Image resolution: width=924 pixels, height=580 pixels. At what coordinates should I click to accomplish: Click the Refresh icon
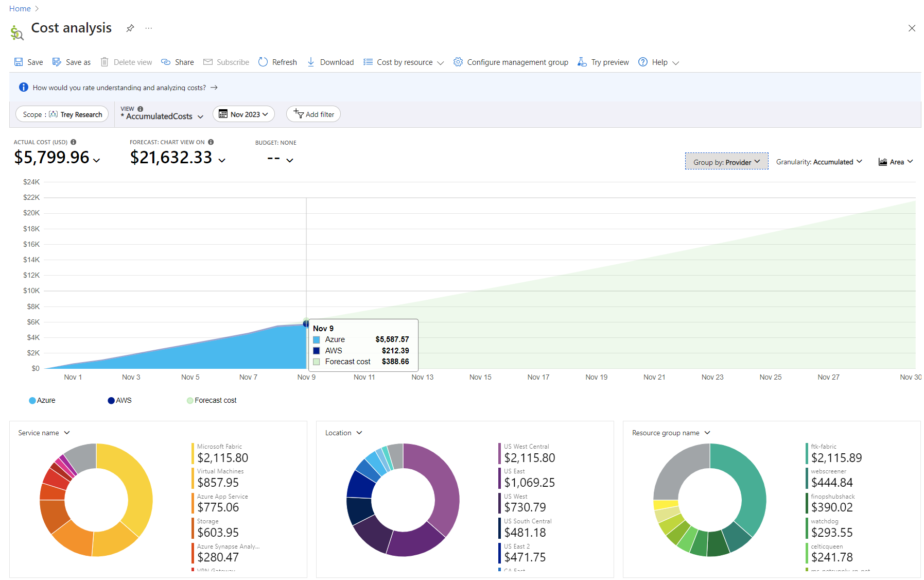(263, 62)
